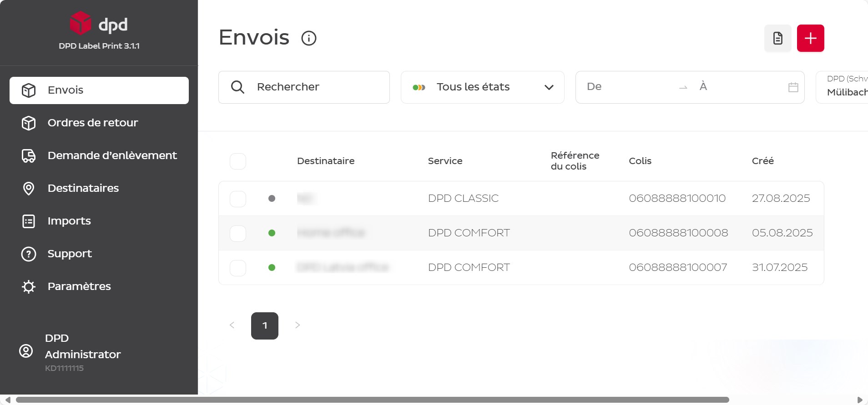Viewport: 868px width, 405px height.
Task: Open the Paramètres settings page
Action: [79, 286]
